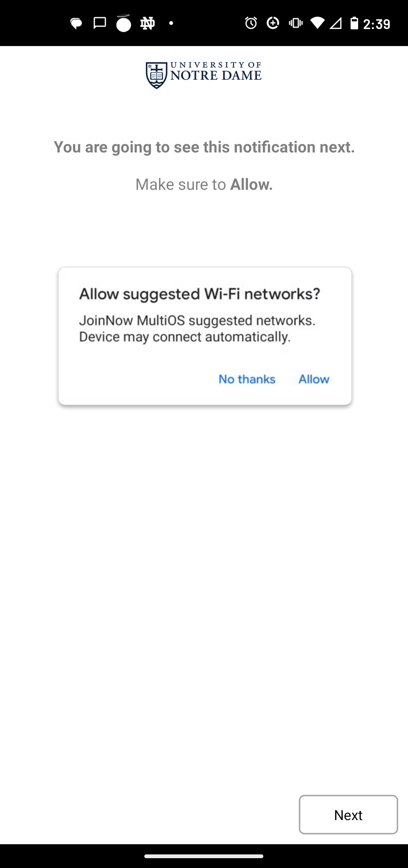Tap the small dot overflow notification indicator
Screen dimensions: 408x868
(171, 23)
